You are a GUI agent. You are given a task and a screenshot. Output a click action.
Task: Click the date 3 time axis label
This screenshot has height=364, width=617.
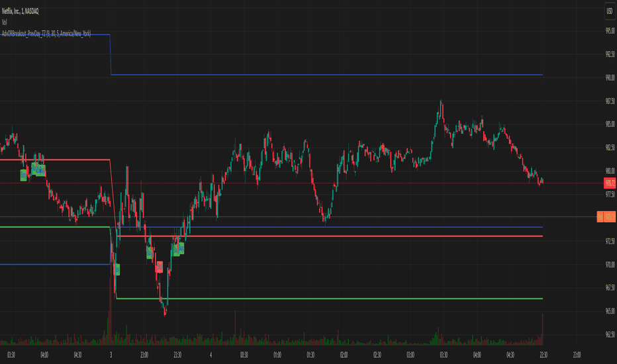click(111, 355)
